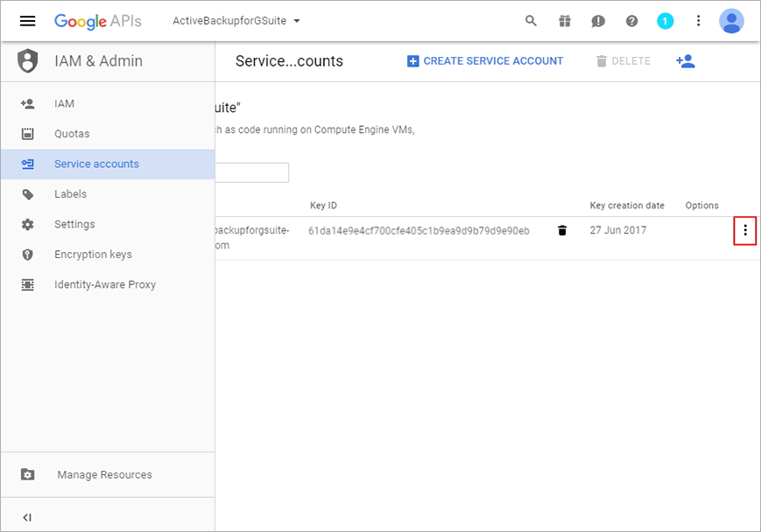Open the Labels menu item
761x532 pixels.
coord(70,194)
